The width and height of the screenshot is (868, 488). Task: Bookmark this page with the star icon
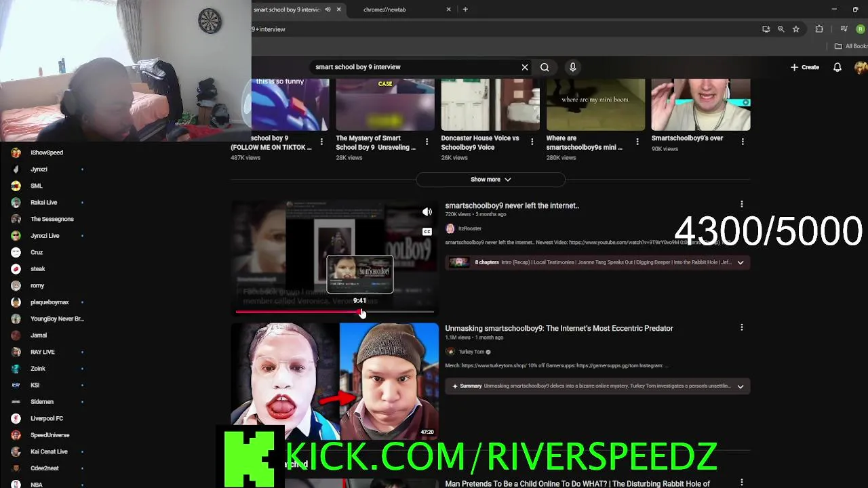(796, 29)
